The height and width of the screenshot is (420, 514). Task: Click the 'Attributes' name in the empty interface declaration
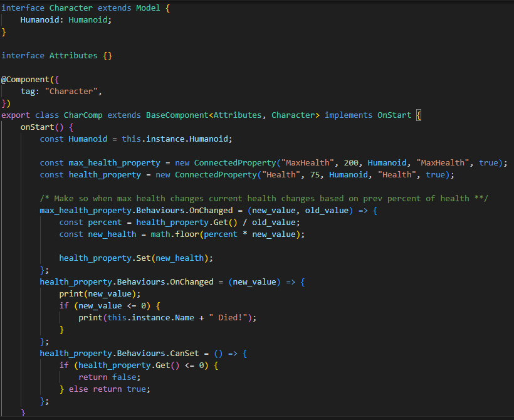[73, 55]
